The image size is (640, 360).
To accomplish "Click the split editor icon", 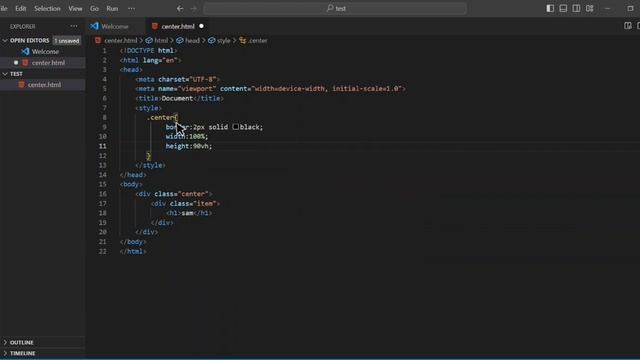I will (628, 26).
